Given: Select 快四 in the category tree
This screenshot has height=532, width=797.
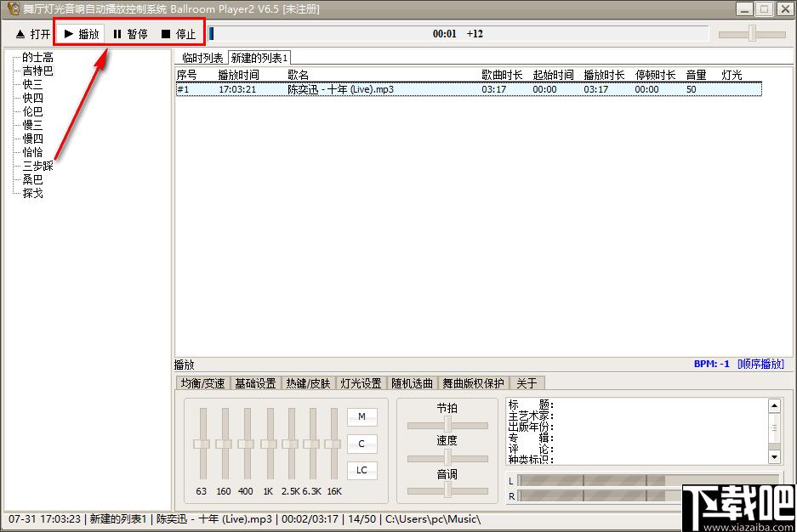Looking at the screenshot, I should tap(32, 98).
